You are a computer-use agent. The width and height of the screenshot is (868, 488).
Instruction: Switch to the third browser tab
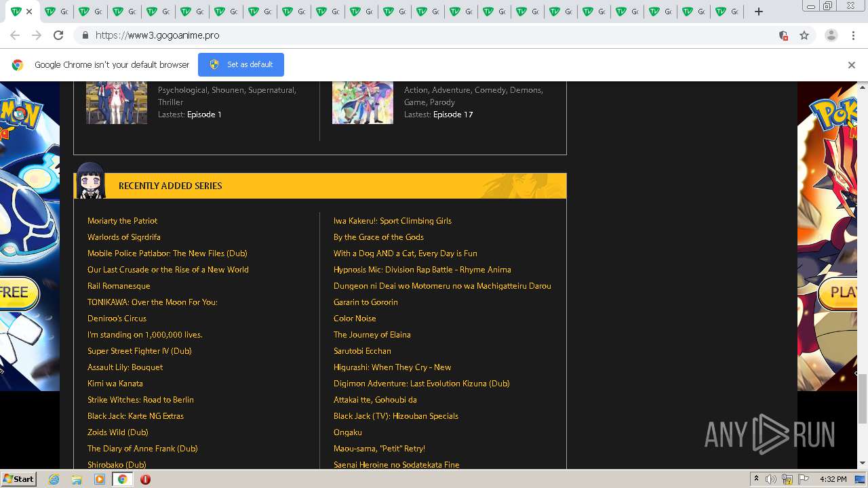click(90, 12)
